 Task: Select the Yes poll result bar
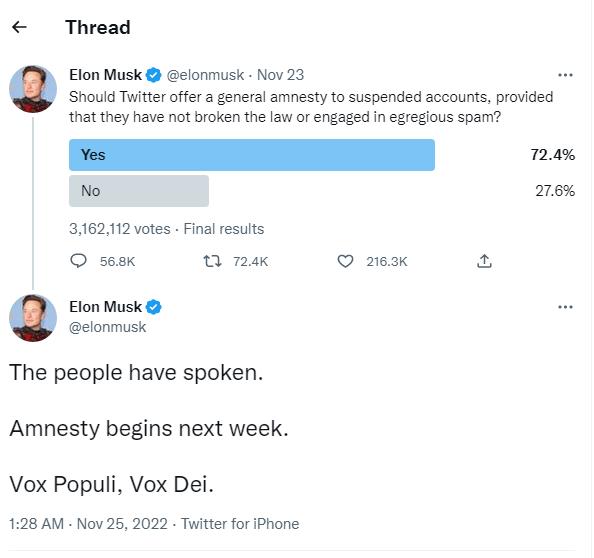point(252,155)
